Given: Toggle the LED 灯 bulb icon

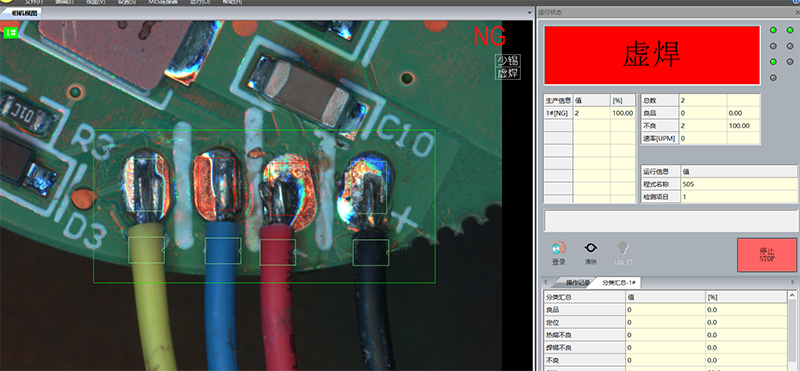Looking at the screenshot, I should 622,249.
